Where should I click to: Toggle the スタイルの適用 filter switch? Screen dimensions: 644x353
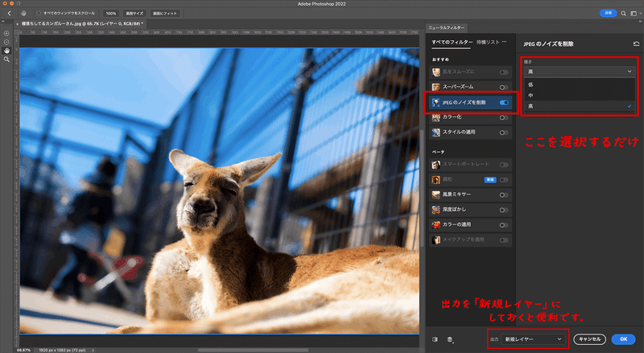point(504,133)
